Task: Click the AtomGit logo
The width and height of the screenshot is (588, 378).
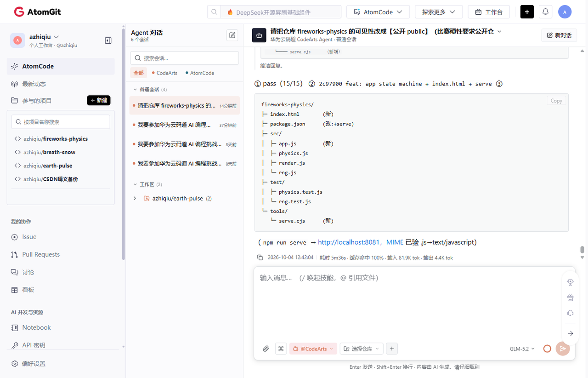Action: [37, 12]
